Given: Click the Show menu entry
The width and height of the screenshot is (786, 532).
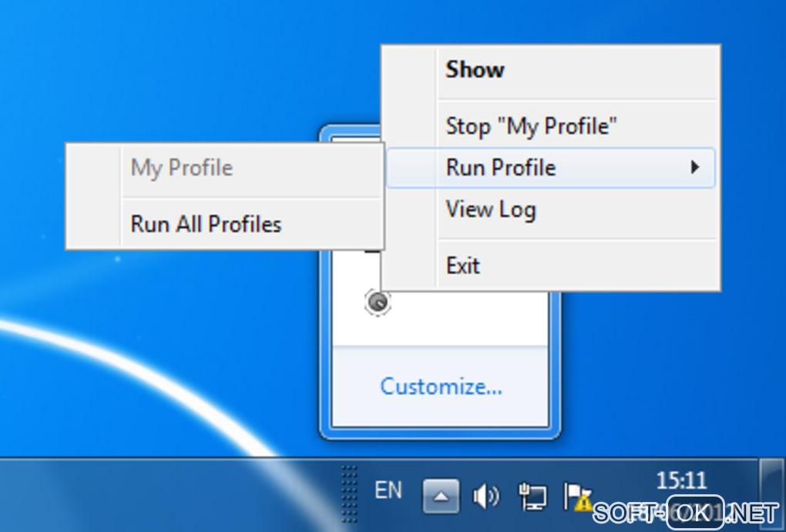Looking at the screenshot, I should click(x=550, y=69).
